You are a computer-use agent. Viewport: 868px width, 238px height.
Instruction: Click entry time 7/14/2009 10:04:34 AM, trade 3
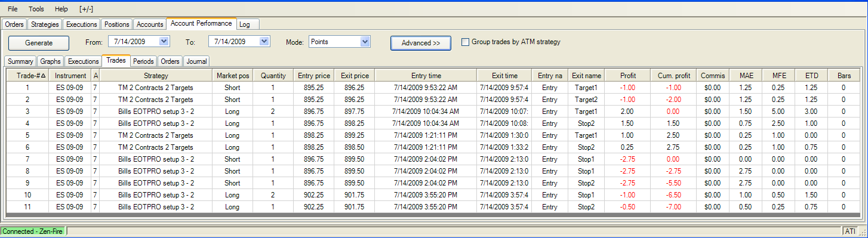point(426,112)
